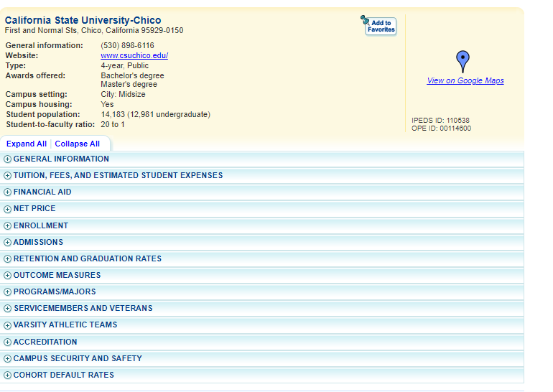Expand the Tuition, Fees, and Estimated Student Expenses section
The width and height of the screenshot is (553, 392).
[261, 176]
